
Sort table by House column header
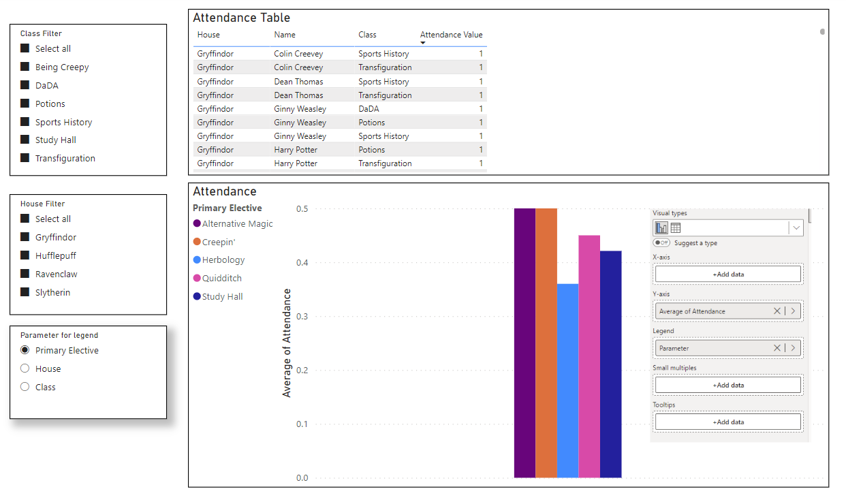[208, 35]
